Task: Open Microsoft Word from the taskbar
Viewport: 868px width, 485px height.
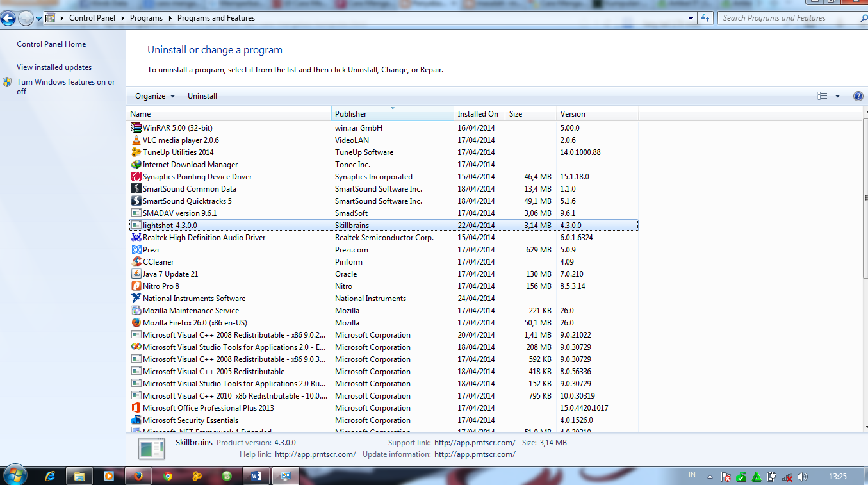Action: [x=256, y=476]
